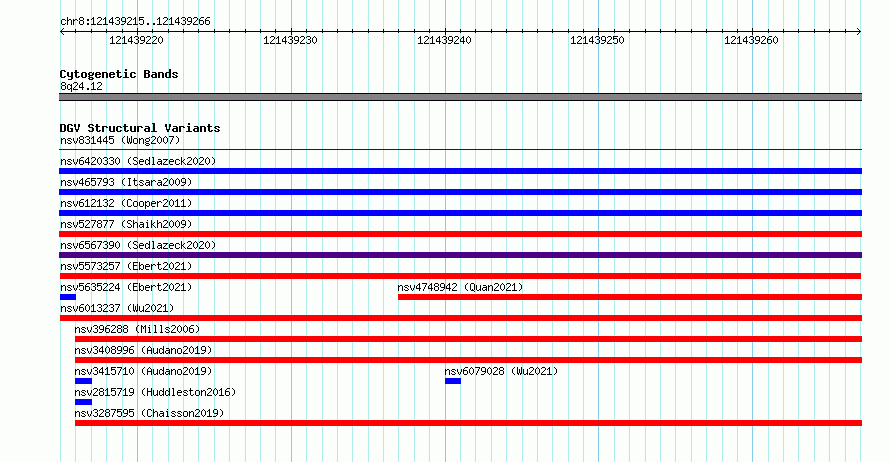This screenshot has width=890, height=462.
Task: Click the short blue bar under nsv2815719
Action: tap(83, 402)
